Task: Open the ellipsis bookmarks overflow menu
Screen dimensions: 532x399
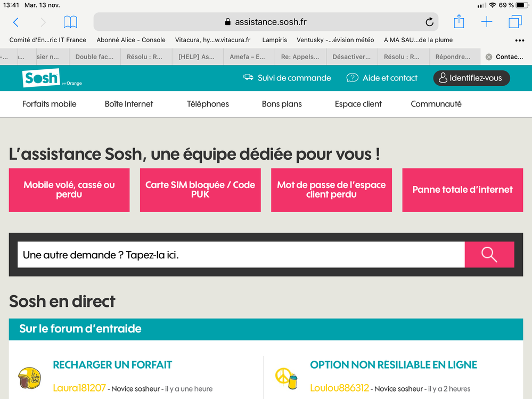Action: [519, 40]
